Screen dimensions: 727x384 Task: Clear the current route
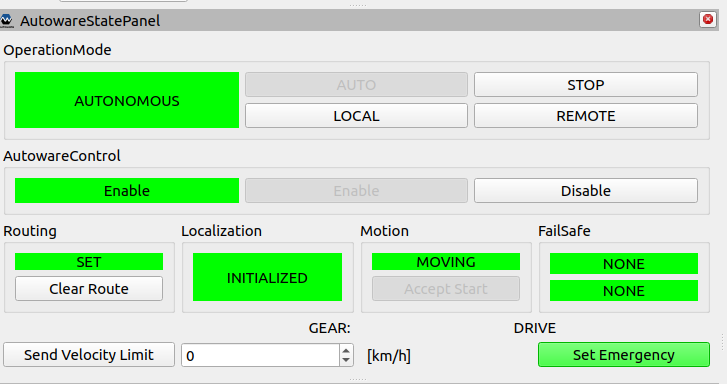point(89,288)
